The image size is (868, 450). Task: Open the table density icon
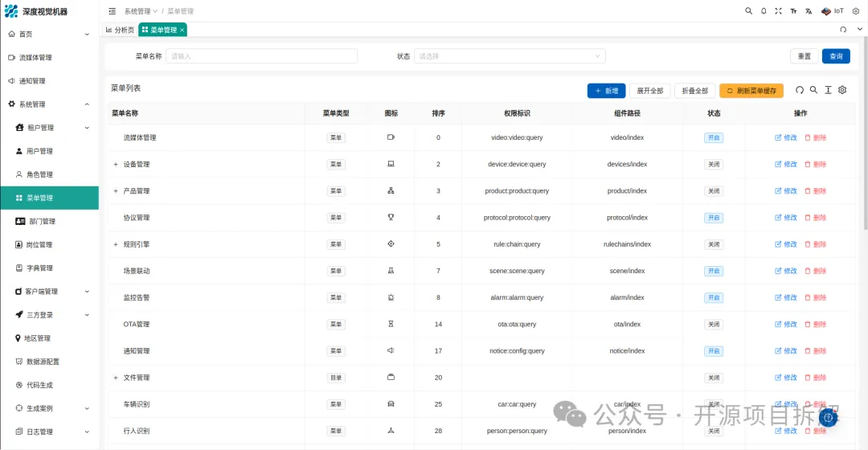(828, 90)
